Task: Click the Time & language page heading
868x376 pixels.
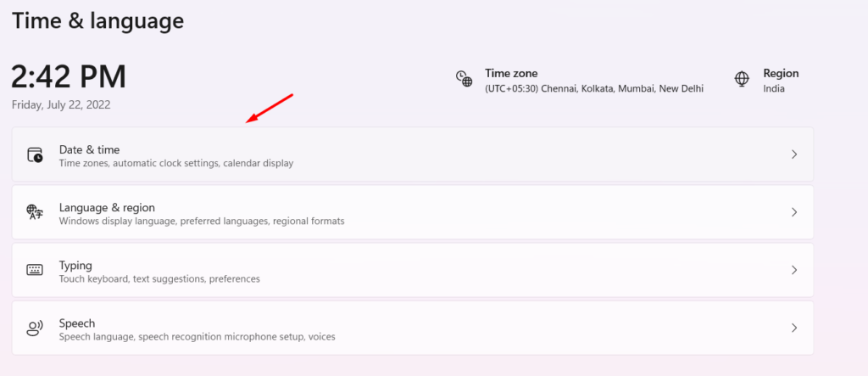Action: click(x=97, y=20)
